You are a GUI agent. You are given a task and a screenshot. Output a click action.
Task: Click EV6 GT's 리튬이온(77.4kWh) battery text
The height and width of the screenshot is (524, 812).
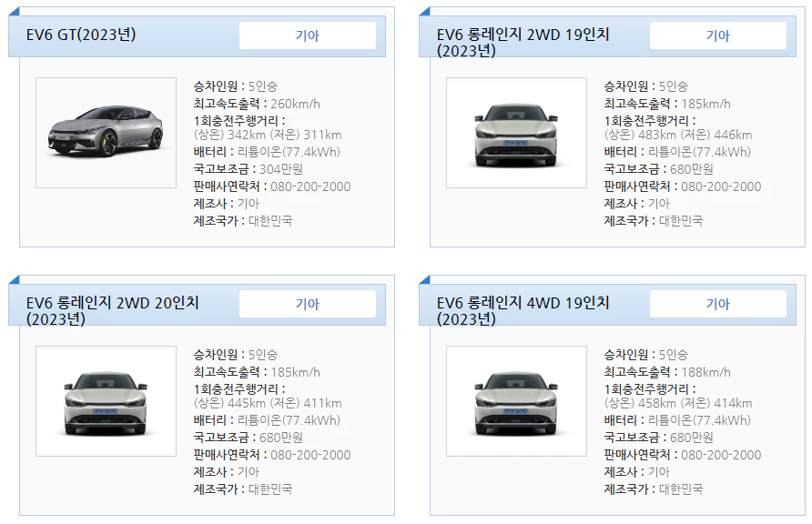(289, 152)
